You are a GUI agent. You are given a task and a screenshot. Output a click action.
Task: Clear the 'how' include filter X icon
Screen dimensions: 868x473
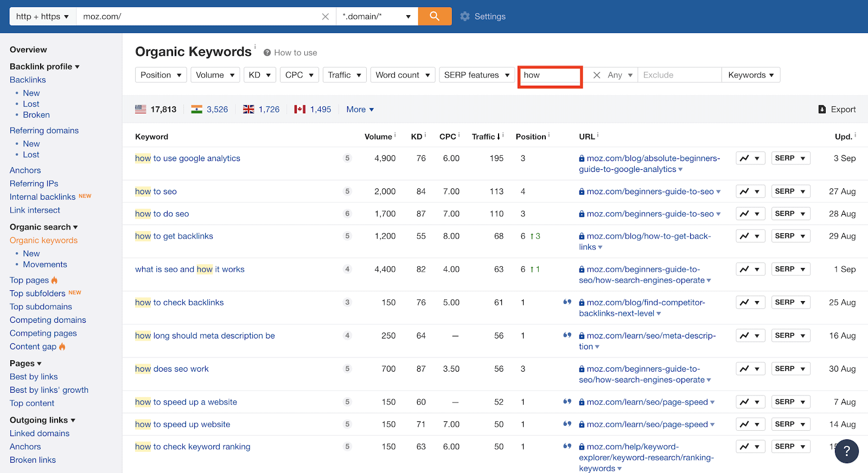(597, 75)
